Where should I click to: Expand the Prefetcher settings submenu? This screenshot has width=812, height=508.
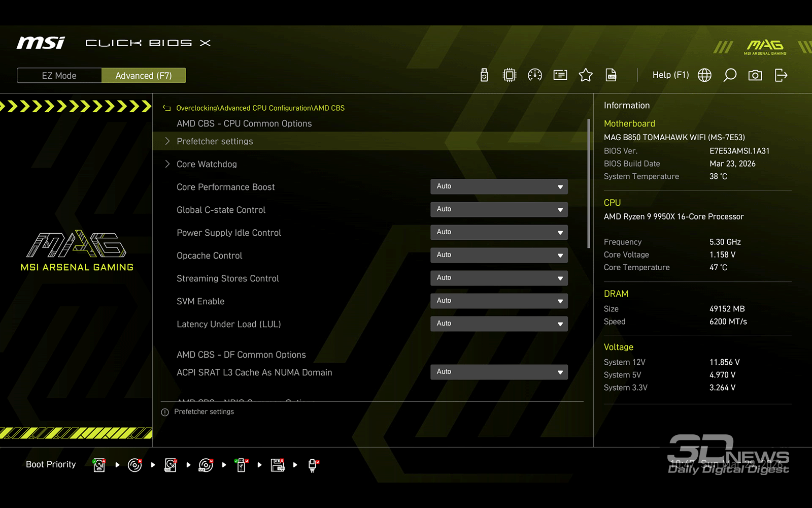point(215,141)
